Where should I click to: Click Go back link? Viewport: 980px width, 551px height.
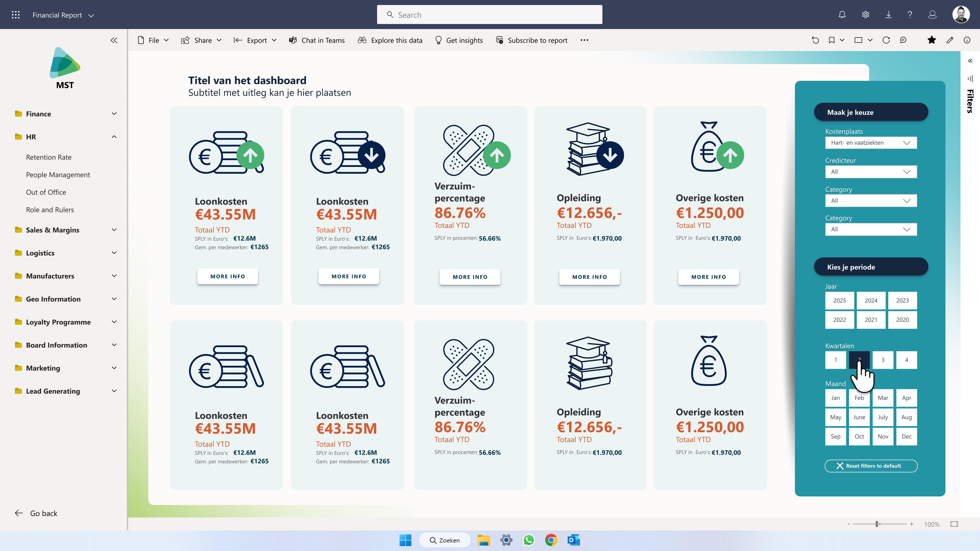point(36,513)
